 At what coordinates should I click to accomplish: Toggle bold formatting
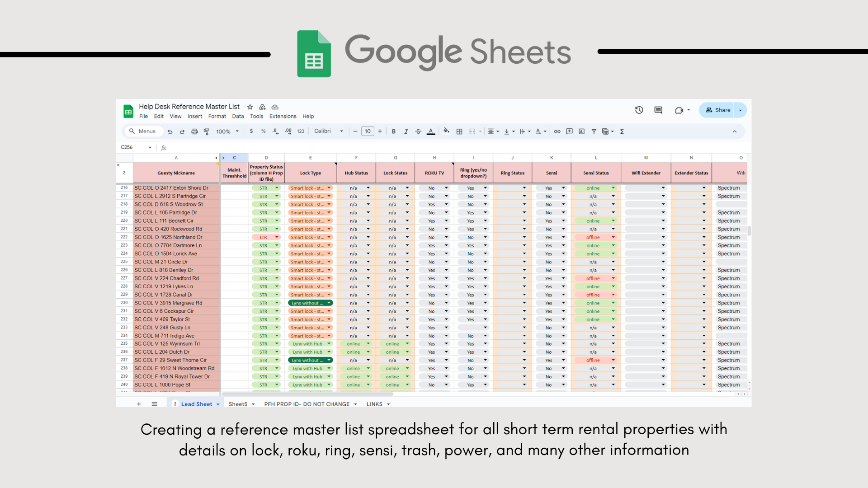394,131
